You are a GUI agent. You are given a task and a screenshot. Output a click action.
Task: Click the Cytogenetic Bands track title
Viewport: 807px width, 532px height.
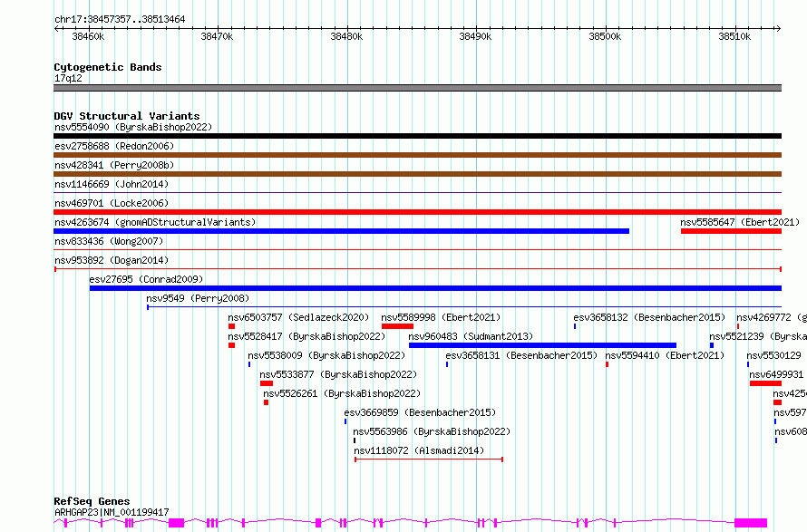[108, 67]
